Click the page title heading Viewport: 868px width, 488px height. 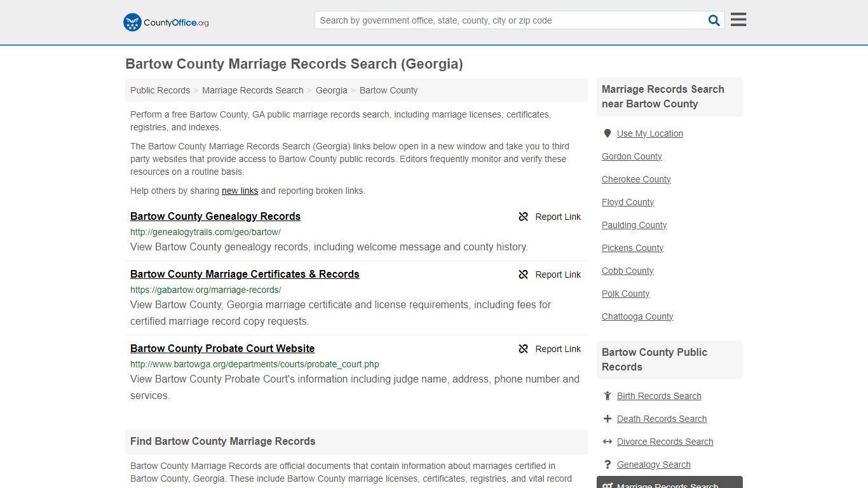294,64
